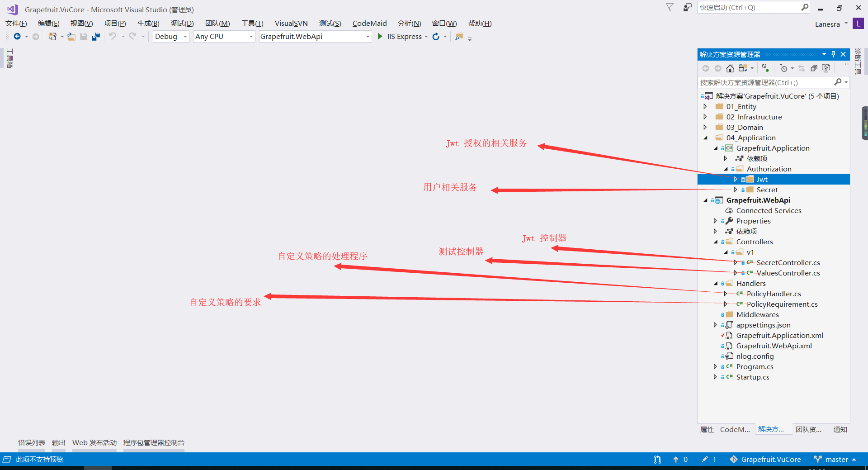Open the Solution Explorer window options dropdown arrow
The height and width of the screenshot is (470, 868).
(x=824, y=54)
